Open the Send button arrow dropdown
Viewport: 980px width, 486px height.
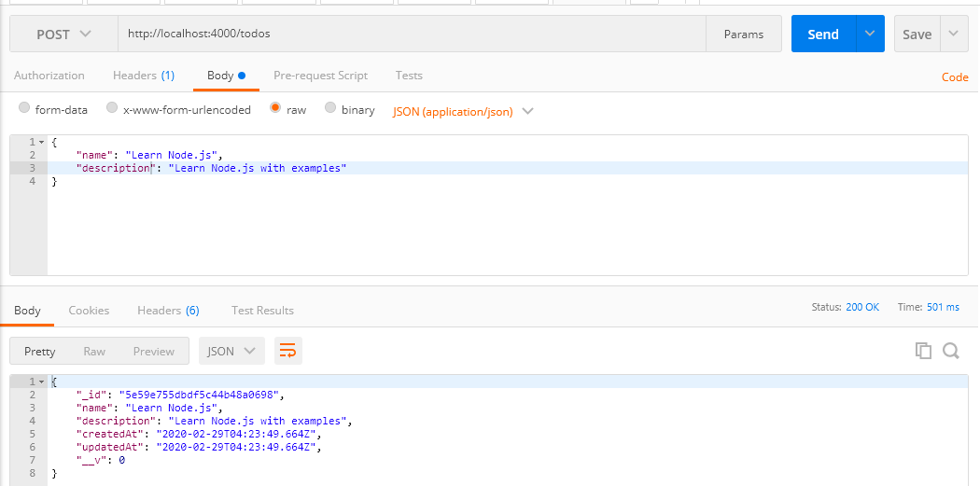[869, 34]
